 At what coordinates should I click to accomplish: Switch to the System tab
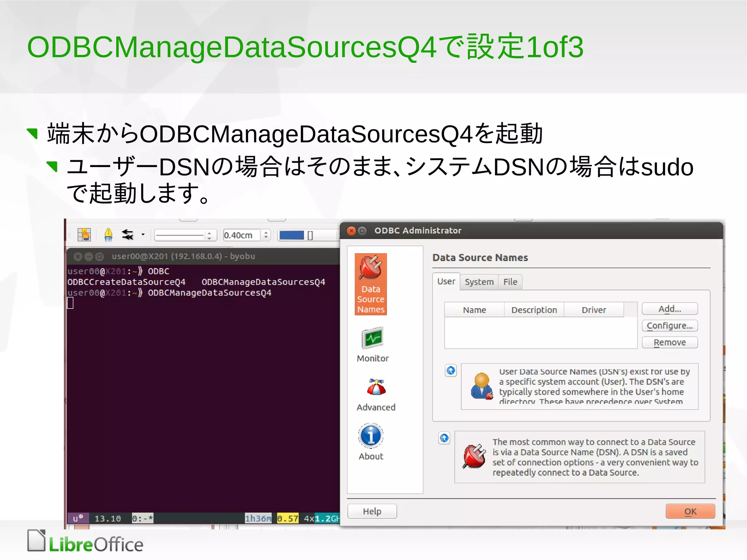[479, 282]
